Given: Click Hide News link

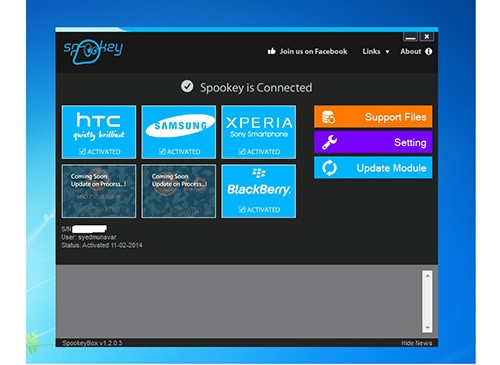Looking at the screenshot, I should (x=416, y=343).
